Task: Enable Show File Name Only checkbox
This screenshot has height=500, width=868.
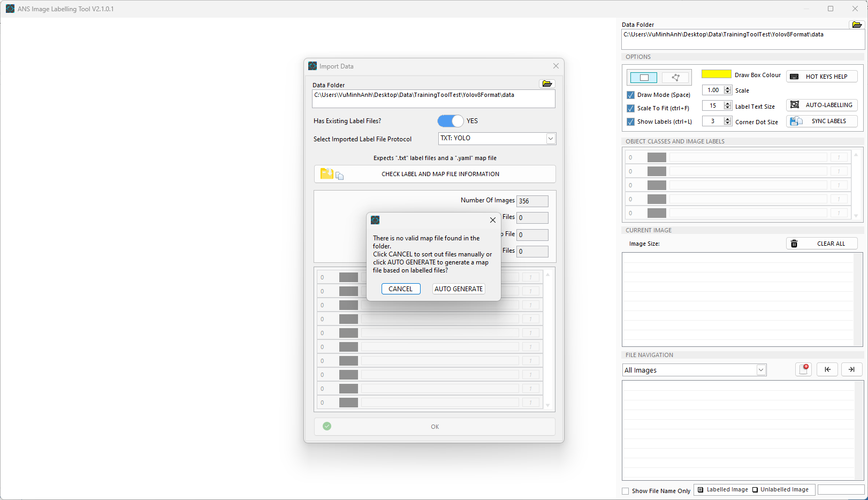Action: [626, 491]
